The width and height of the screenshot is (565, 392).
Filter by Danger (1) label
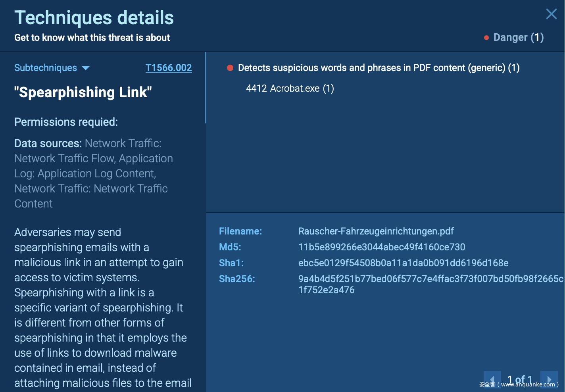(x=518, y=38)
